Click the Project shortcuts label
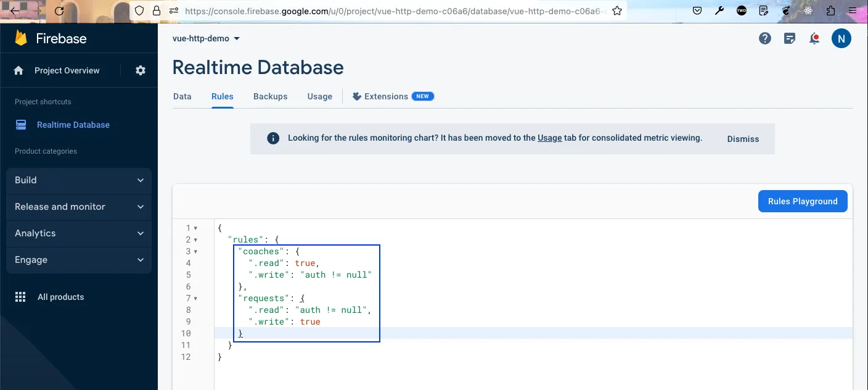Screen dimensions: 868x390 (x=43, y=102)
